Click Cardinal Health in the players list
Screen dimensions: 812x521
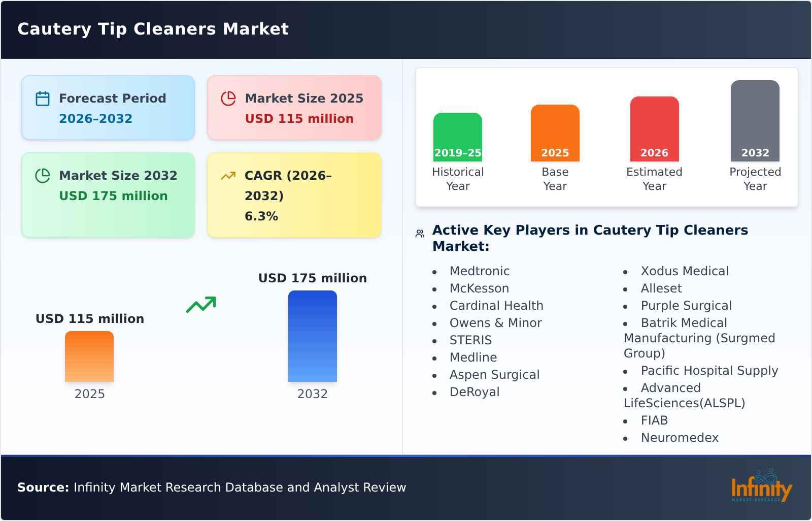click(496, 306)
